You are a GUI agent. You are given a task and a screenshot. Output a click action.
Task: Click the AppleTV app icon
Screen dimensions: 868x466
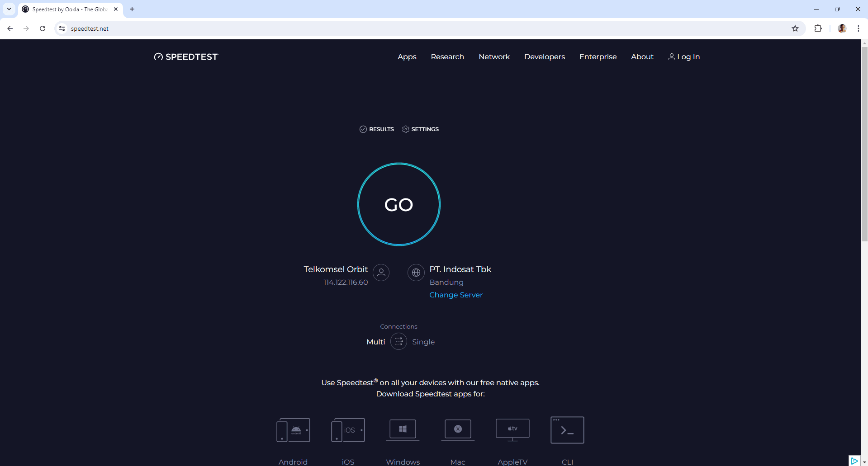pyautogui.click(x=512, y=429)
